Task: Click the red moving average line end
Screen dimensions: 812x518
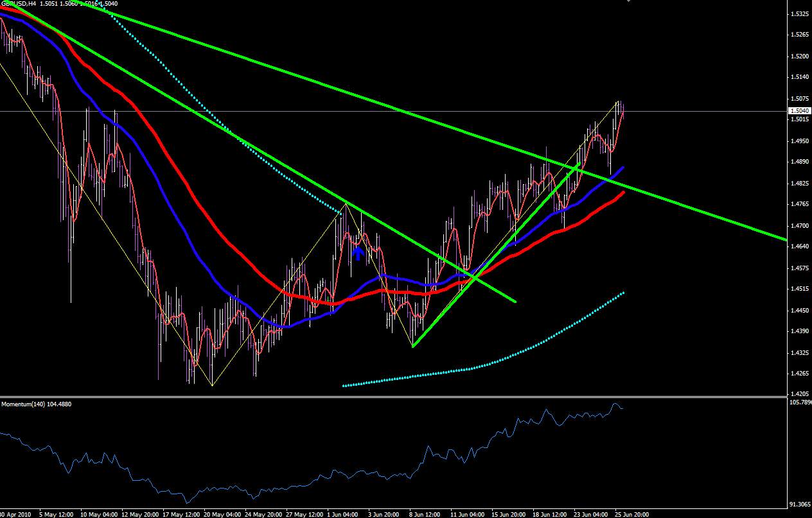Action: [623, 192]
